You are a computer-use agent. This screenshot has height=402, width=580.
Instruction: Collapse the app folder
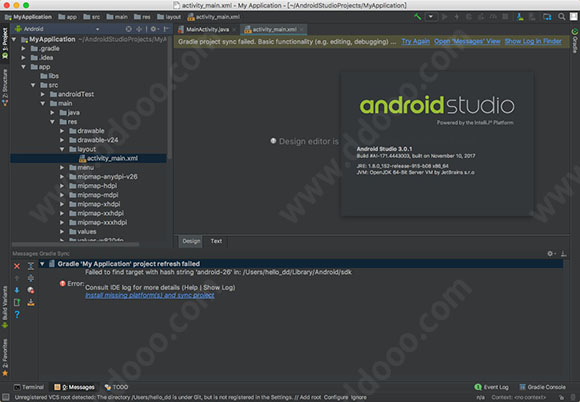pyautogui.click(x=23, y=67)
